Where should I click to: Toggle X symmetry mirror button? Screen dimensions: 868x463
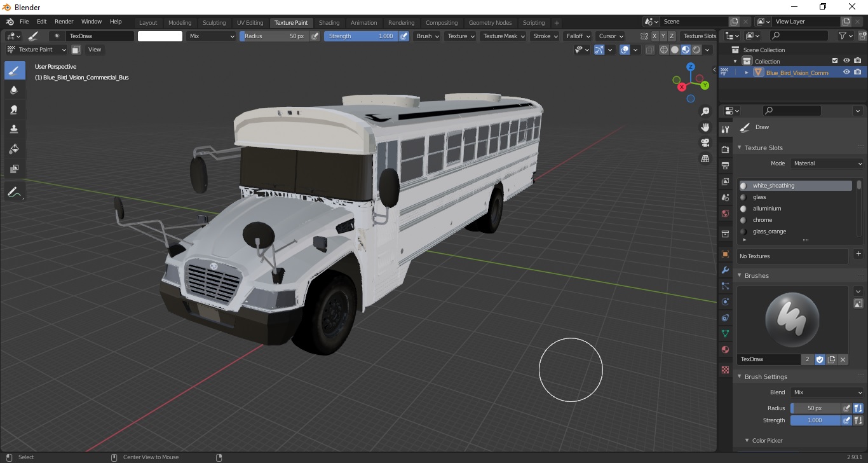point(654,36)
